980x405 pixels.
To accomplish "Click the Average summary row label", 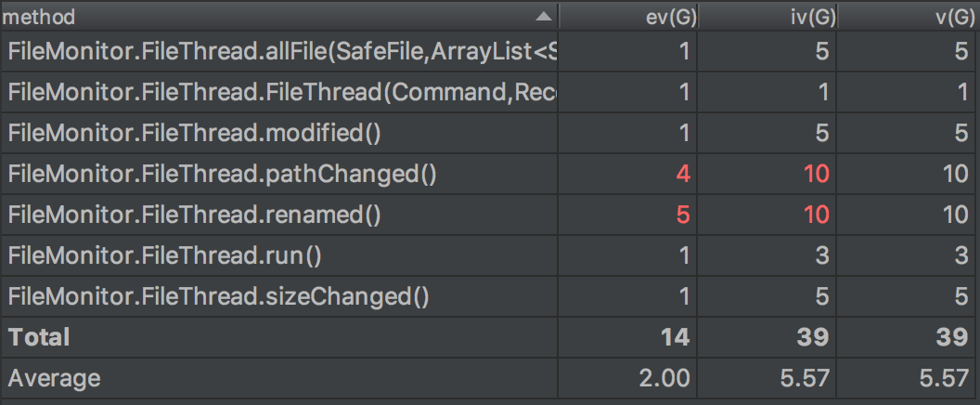I will [54, 378].
